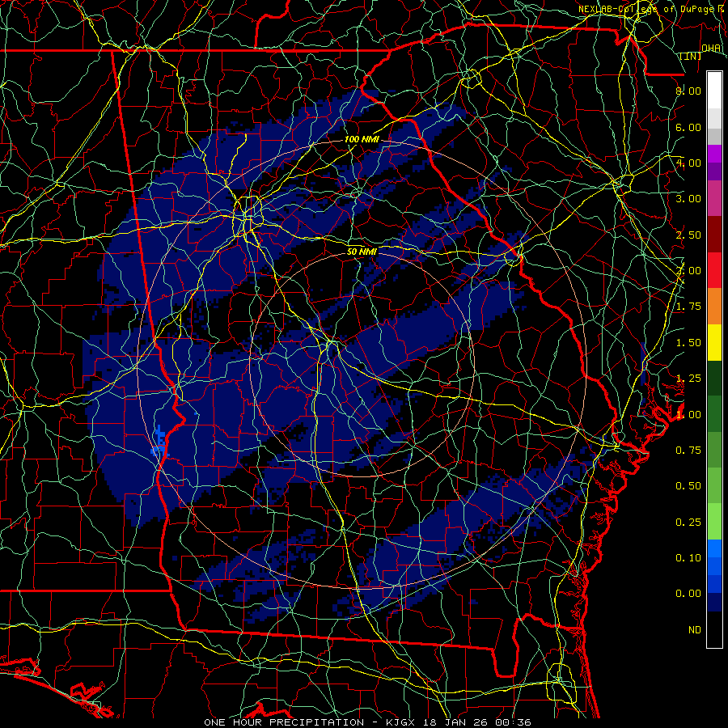
Task: Pick the bright magenta legend swatch
Action: 714,154
